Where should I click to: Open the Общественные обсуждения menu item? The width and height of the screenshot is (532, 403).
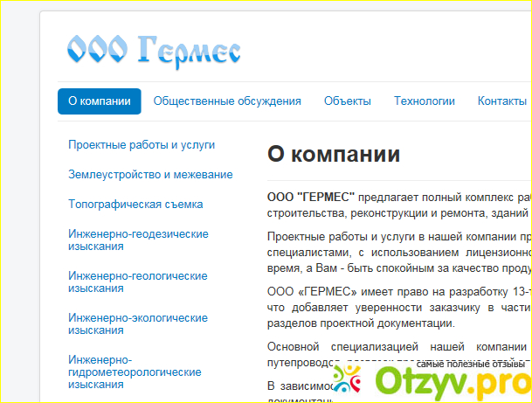(x=227, y=101)
